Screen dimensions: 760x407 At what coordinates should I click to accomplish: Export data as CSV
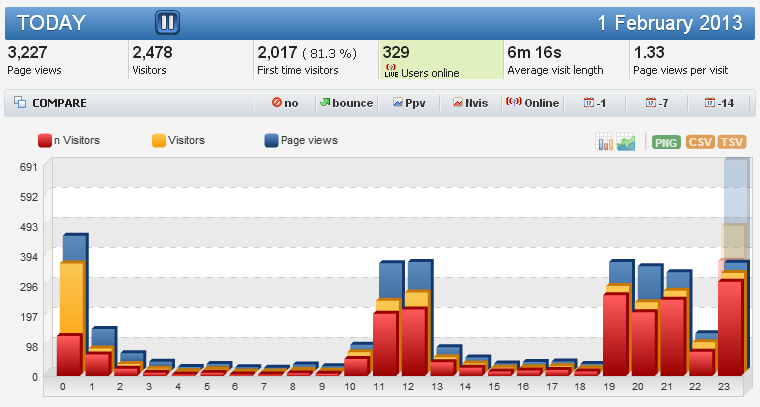coord(700,142)
